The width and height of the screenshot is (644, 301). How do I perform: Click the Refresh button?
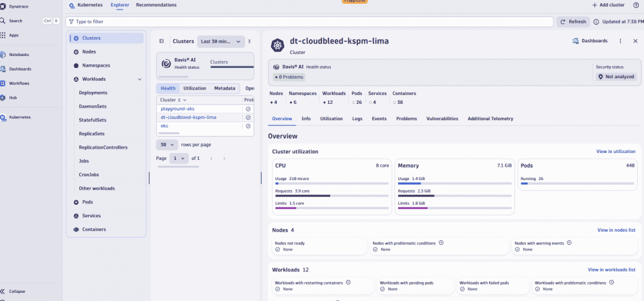click(x=574, y=22)
